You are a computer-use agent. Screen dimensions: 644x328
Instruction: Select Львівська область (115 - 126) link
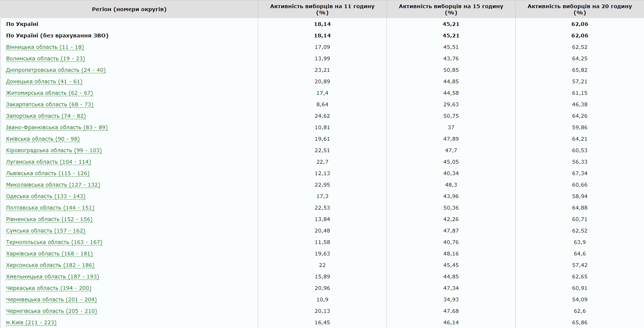48,173
